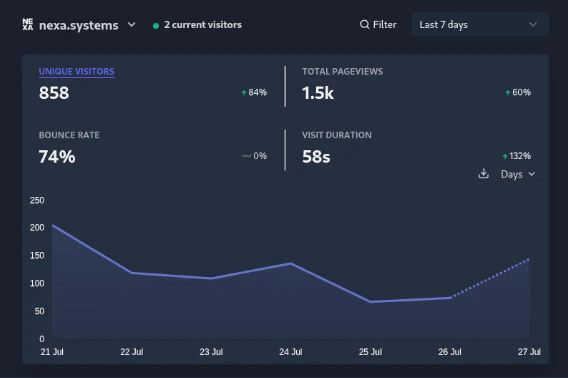Screen dimensions: 568x378
Task: Open the Filter button
Action: [x=378, y=25]
